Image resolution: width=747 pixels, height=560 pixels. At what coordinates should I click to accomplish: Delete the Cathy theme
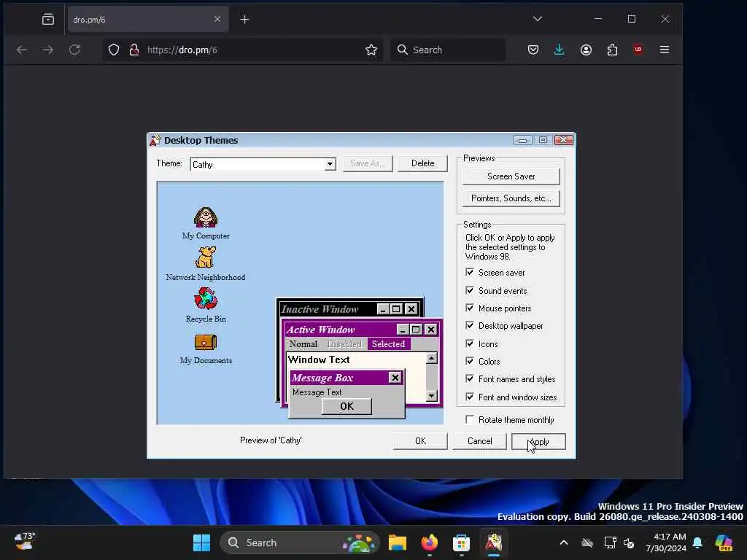[422, 163]
